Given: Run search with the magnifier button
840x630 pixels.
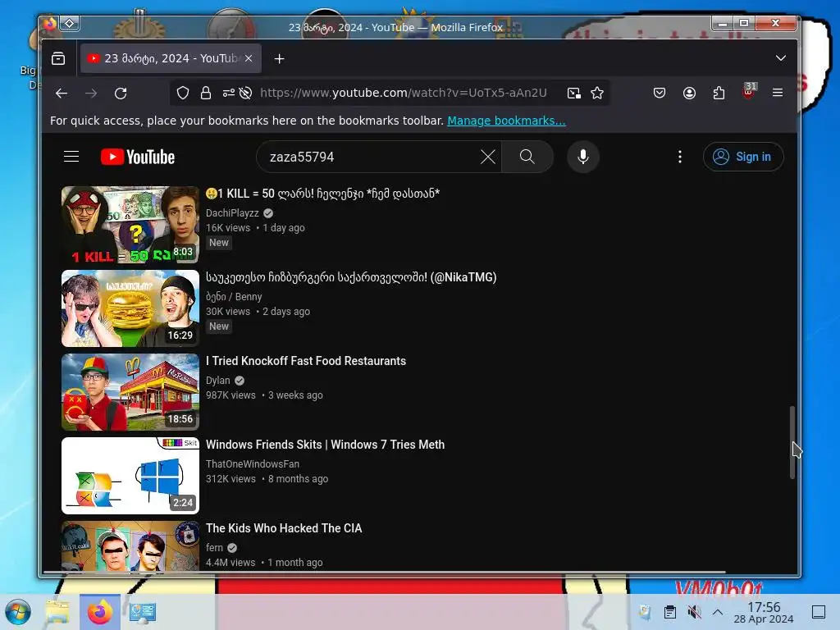Looking at the screenshot, I should pyautogui.click(x=527, y=157).
